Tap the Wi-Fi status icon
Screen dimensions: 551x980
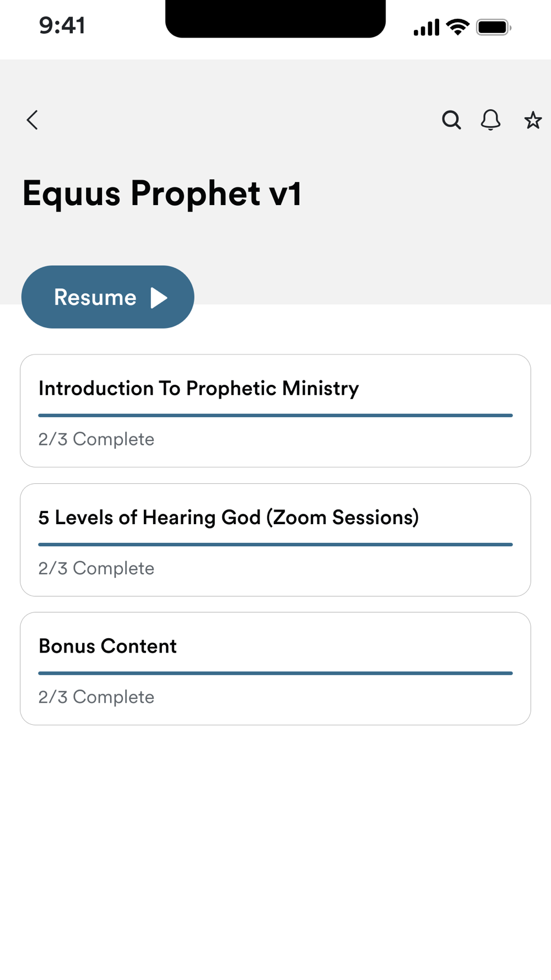point(457,26)
